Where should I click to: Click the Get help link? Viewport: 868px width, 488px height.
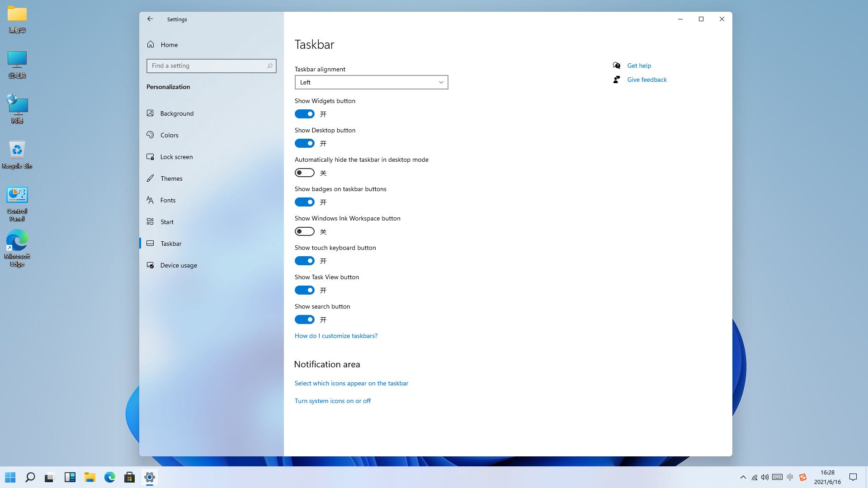(639, 66)
